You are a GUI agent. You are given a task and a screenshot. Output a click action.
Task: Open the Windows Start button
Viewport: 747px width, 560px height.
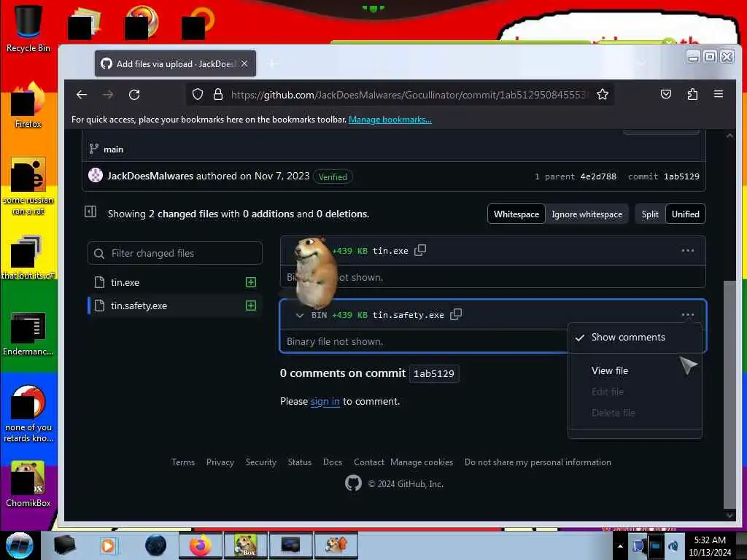19,545
